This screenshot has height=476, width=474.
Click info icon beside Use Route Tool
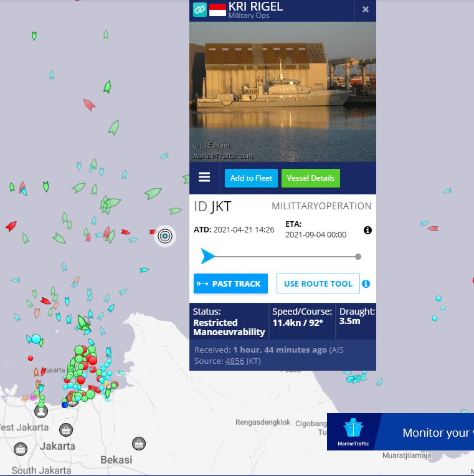[366, 284]
